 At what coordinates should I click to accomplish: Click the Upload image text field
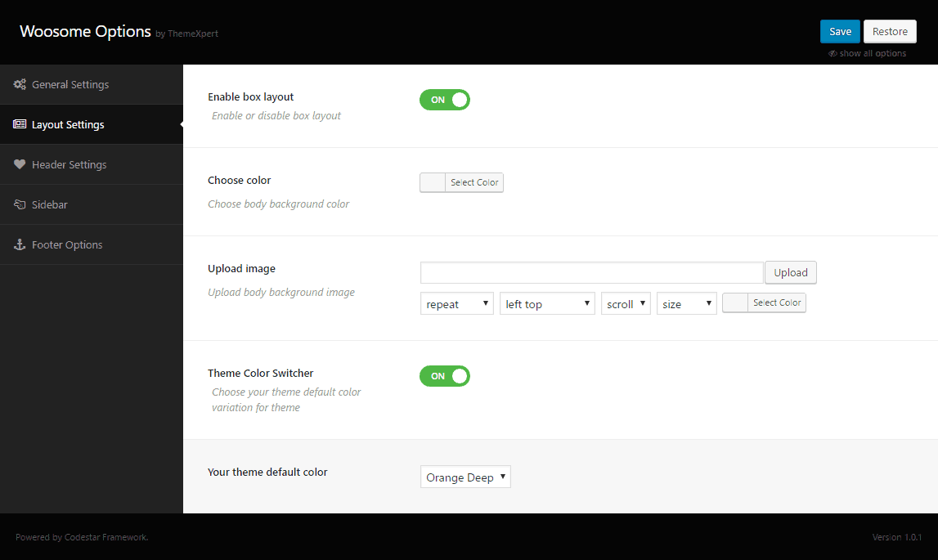(x=591, y=272)
